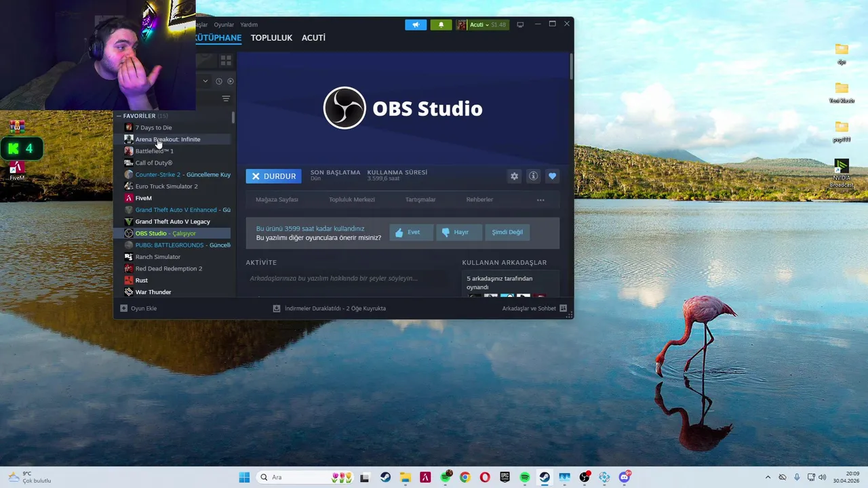The image size is (868, 488).
Task: Select Grand Theft Auto V Legacy
Action: [173, 222]
